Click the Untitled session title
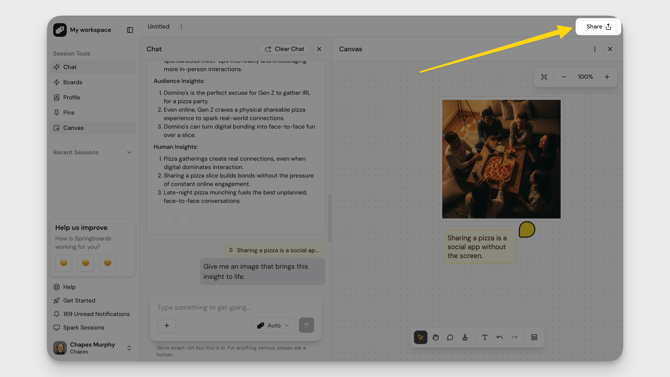The height and width of the screenshot is (377, 670). pos(158,27)
